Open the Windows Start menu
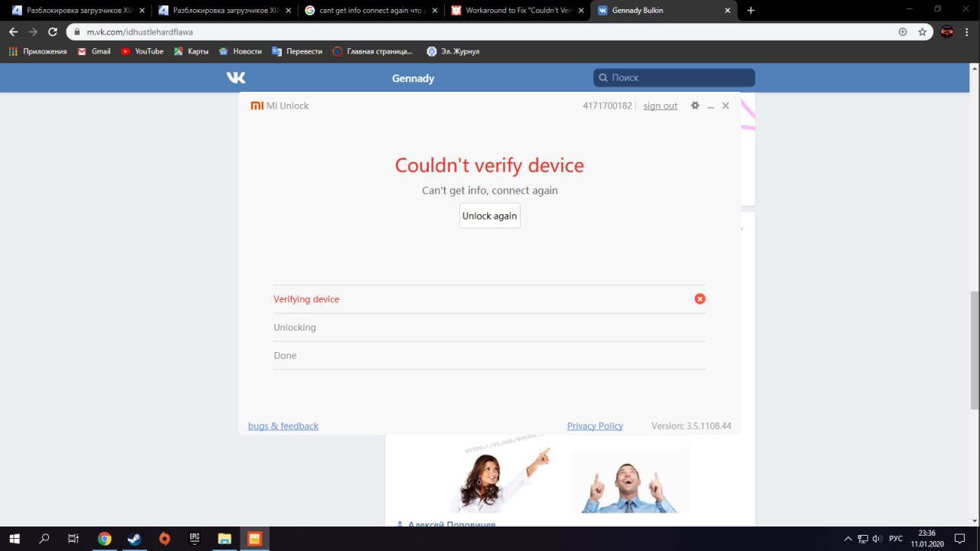Image resolution: width=980 pixels, height=551 pixels. click(15, 539)
